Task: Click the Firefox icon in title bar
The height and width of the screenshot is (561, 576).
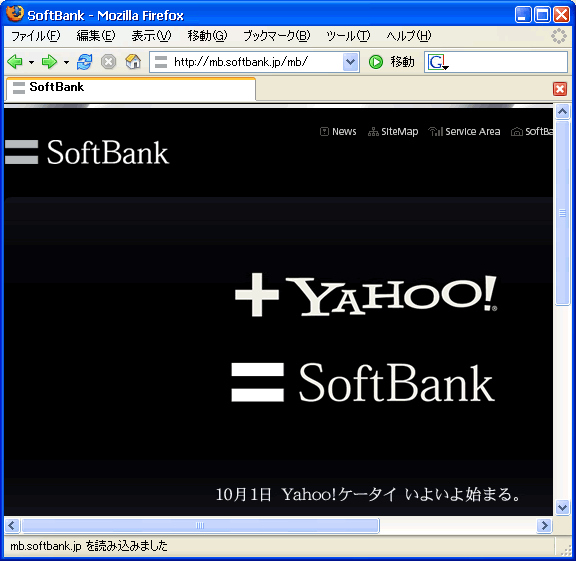Action: (15, 14)
